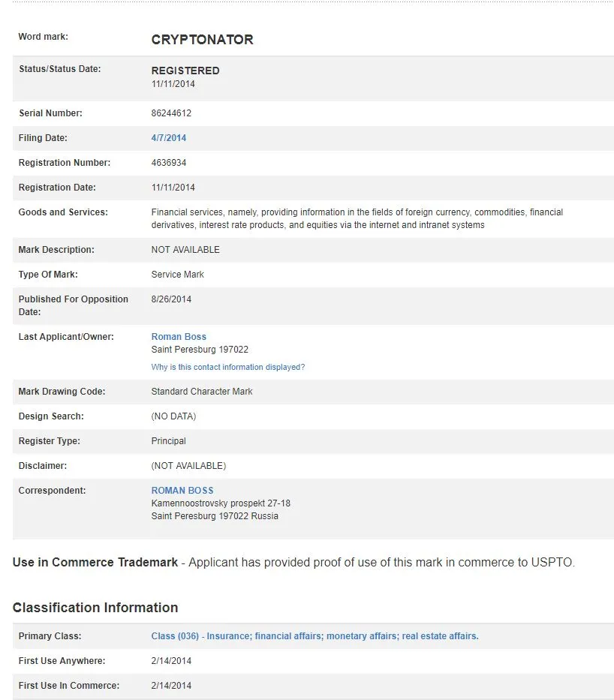Open the Class (036) Insurance classification link
This screenshot has height=700, width=614.
click(x=315, y=635)
